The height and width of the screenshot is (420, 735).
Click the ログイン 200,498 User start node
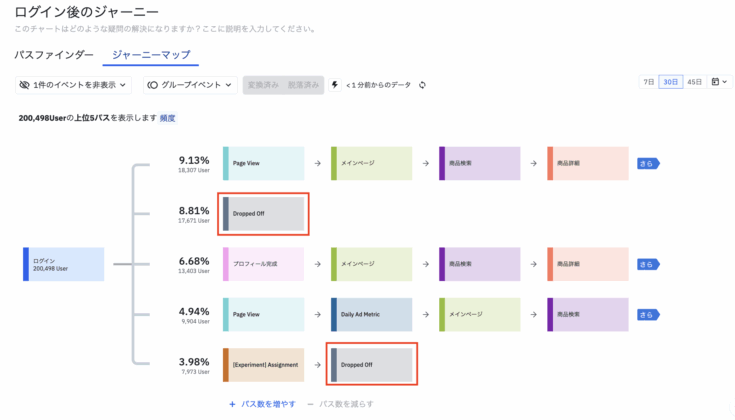coord(64,264)
